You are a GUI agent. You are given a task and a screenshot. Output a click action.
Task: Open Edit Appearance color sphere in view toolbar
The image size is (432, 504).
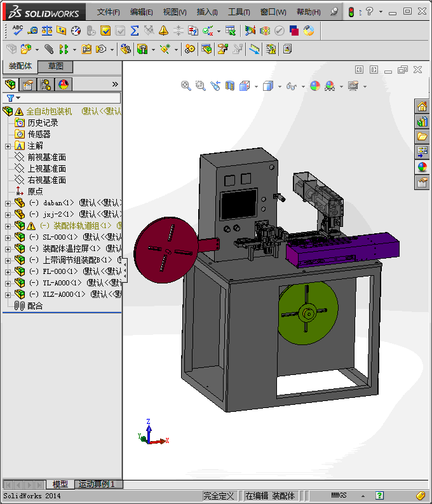[315, 86]
